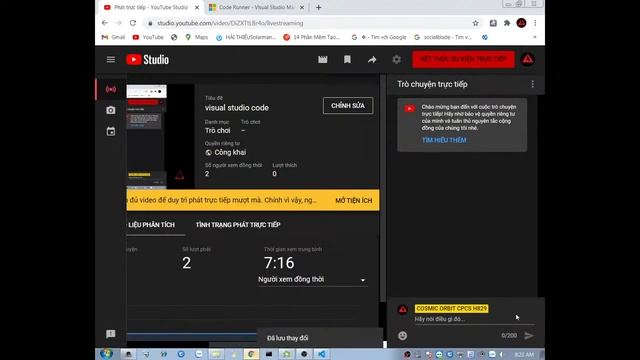Open live chat three-dot options menu

532,84
